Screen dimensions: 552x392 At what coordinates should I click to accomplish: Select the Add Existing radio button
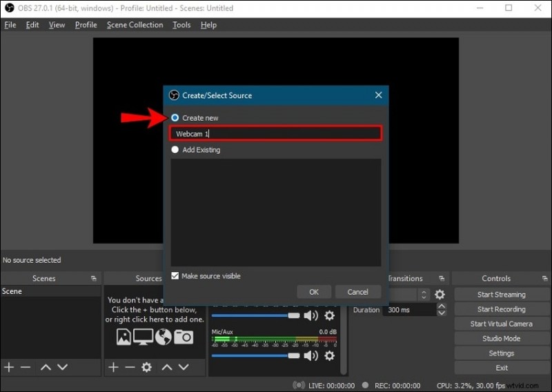[175, 150]
